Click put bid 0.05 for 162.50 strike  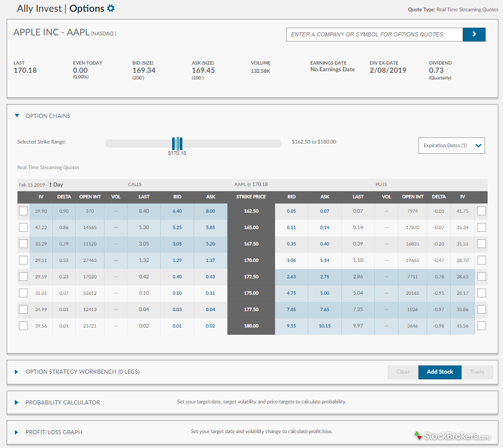[x=291, y=211]
